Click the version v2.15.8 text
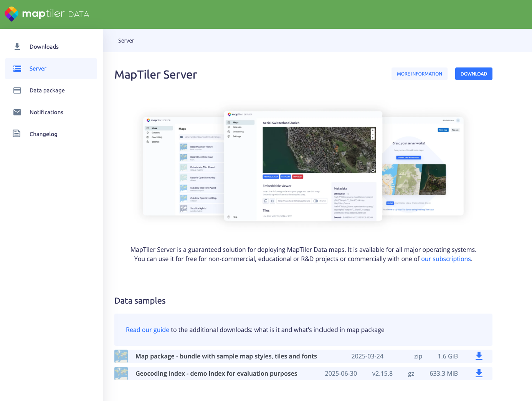The width and height of the screenshot is (532, 401). pyautogui.click(x=382, y=373)
